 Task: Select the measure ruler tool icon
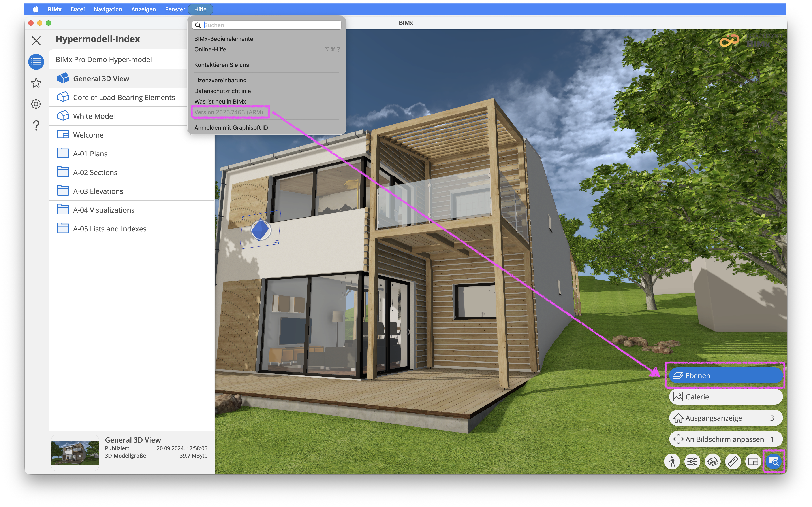[x=733, y=462]
